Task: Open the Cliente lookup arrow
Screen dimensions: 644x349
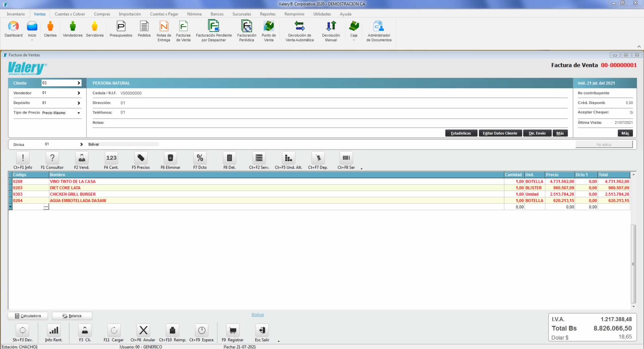Action: [x=79, y=83]
